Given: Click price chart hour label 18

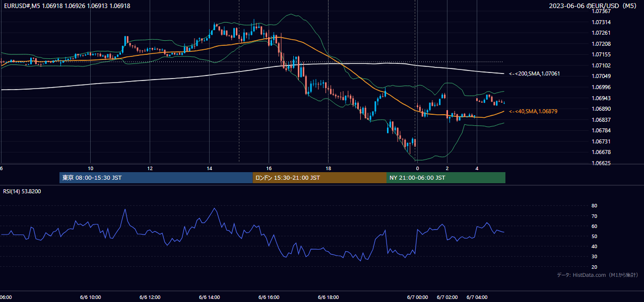Looking at the screenshot, I should pyautogui.click(x=328, y=168).
